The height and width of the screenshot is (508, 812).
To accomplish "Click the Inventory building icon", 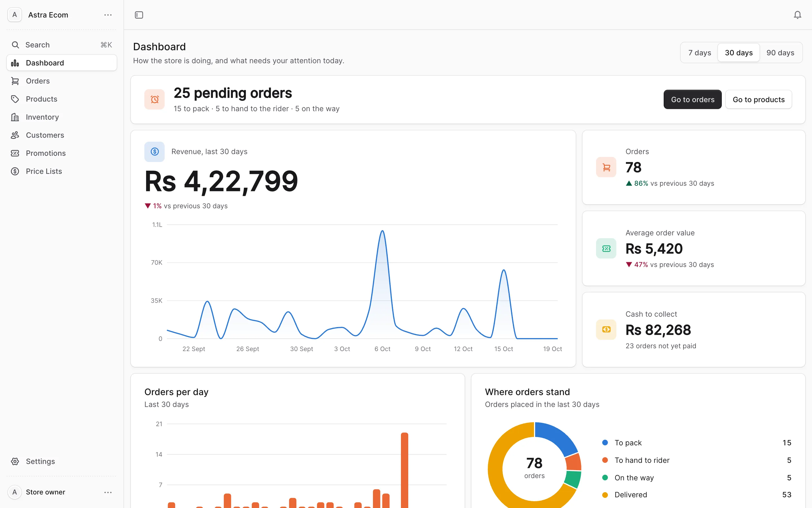I will click(x=15, y=117).
